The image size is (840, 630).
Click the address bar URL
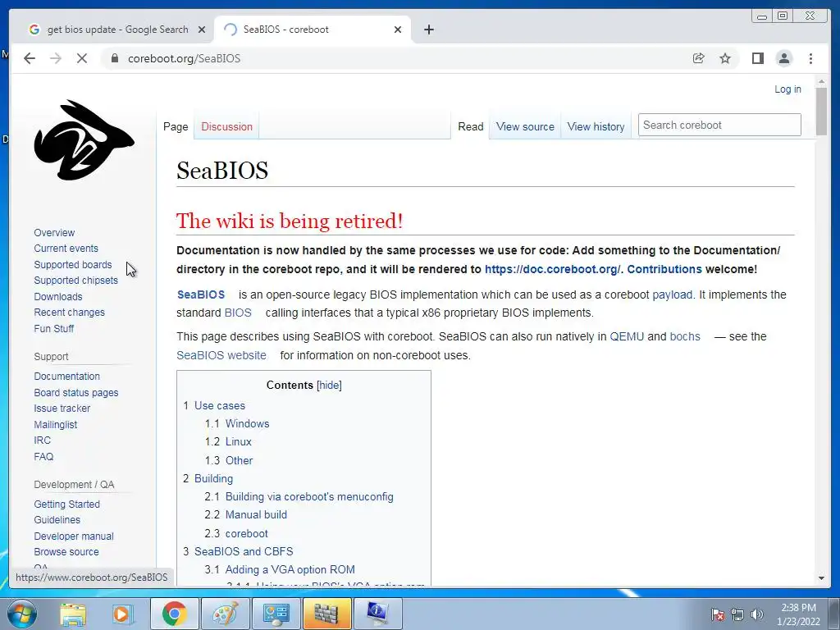coord(184,58)
